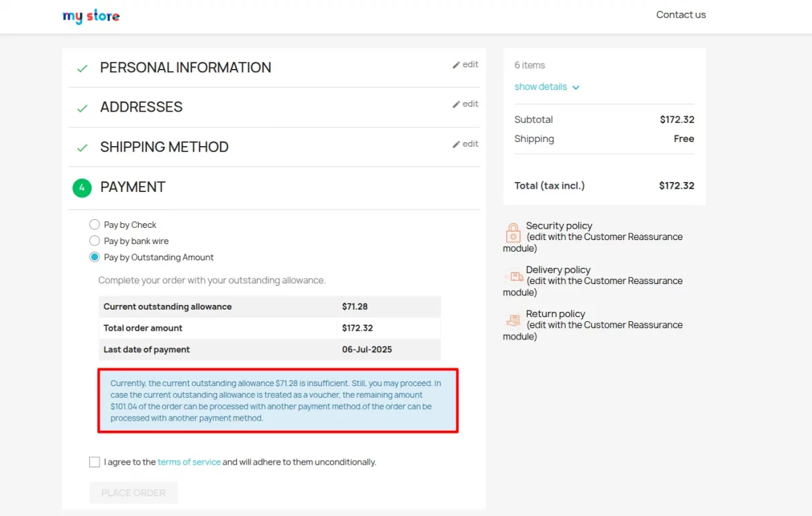Select the Pay by Check option
This screenshot has height=516, width=812.
(x=95, y=225)
